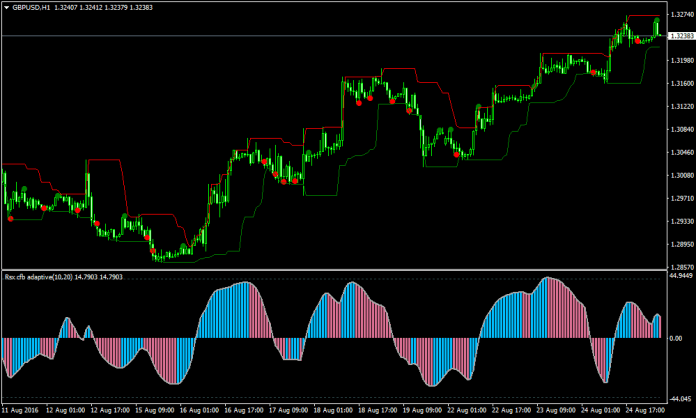Image resolution: width=696 pixels, height=418 pixels.
Task: Click the red signal dot below current price line
Action: tap(637, 41)
